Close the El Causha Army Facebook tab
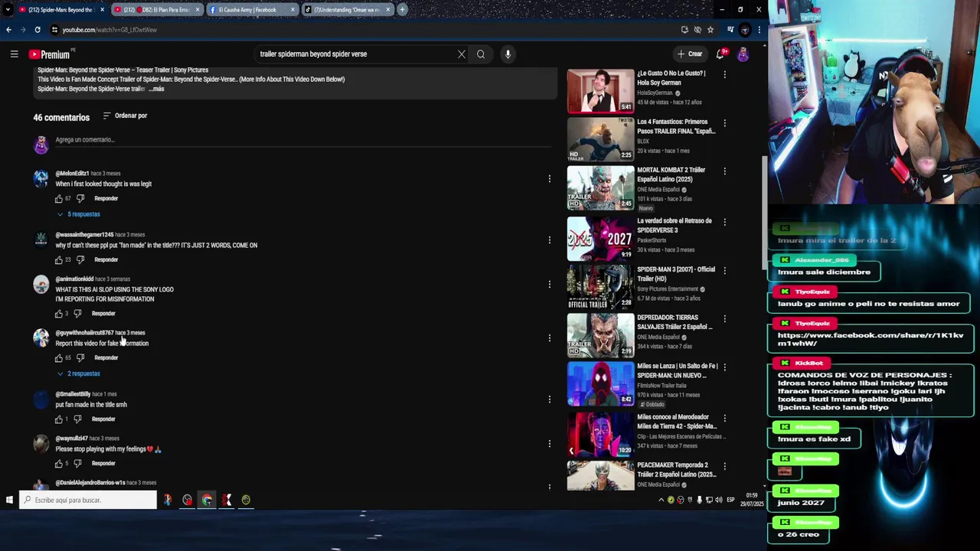Screen dimensions: 980x551 coord(292,10)
